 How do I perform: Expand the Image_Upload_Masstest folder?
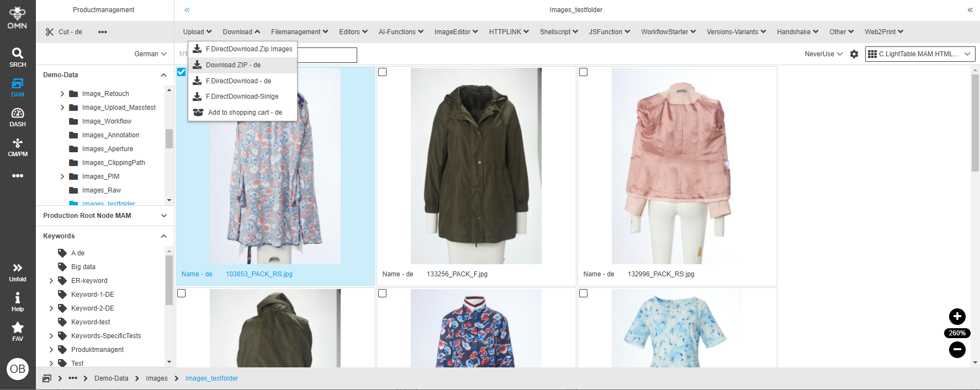(62, 108)
